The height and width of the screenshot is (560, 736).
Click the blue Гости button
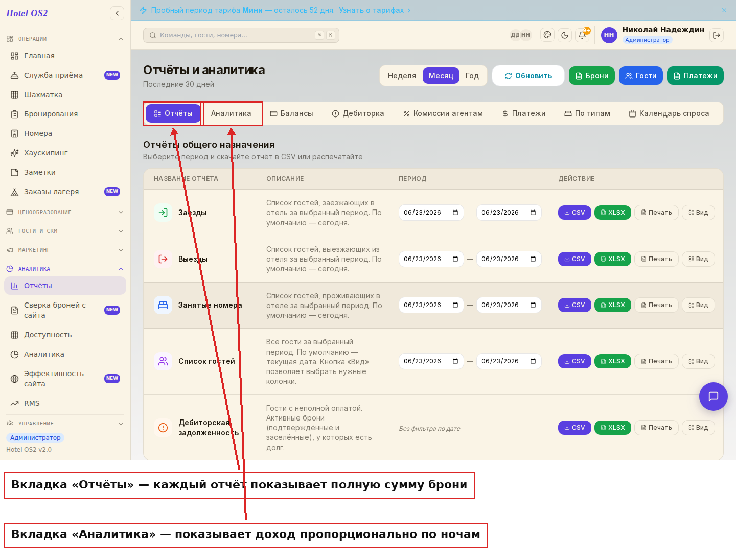(x=641, y=76)
